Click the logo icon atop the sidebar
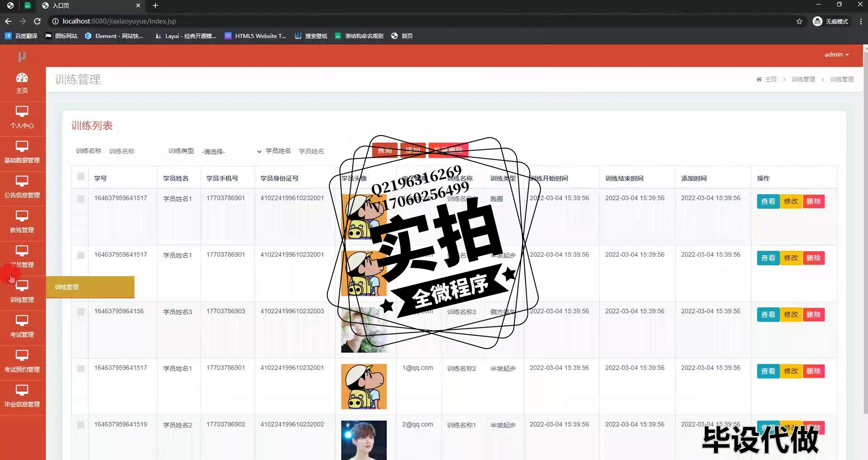 tap(22, 56)
